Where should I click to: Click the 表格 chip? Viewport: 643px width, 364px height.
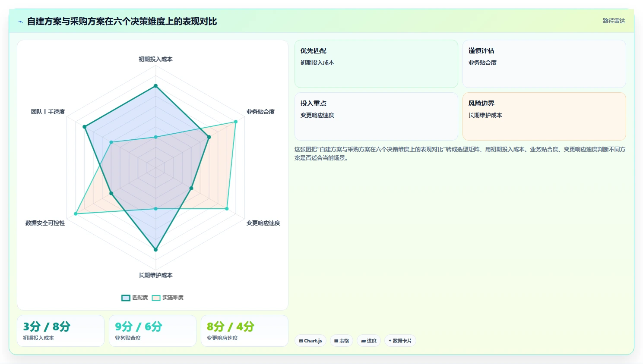pyautogui.click(x=342, y=341)
